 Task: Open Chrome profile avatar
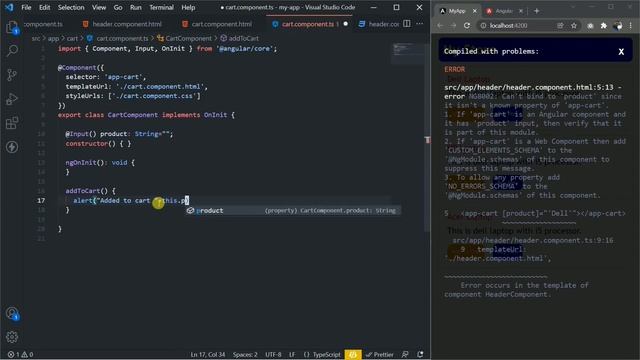(618, 26)
